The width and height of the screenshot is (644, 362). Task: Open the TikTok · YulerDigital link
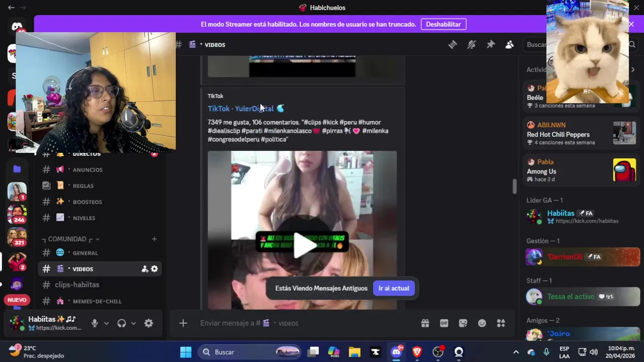246,108
